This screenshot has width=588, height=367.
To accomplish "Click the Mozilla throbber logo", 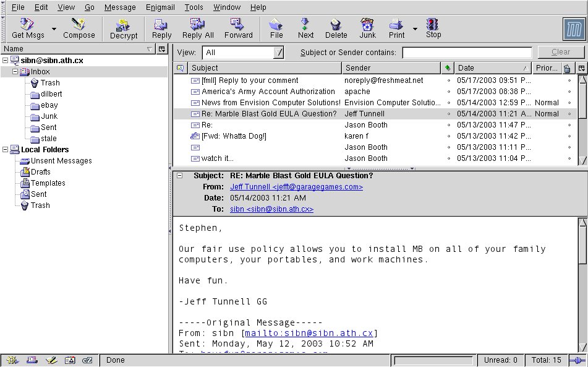I will pyautogui.click(x=574, y=29).
